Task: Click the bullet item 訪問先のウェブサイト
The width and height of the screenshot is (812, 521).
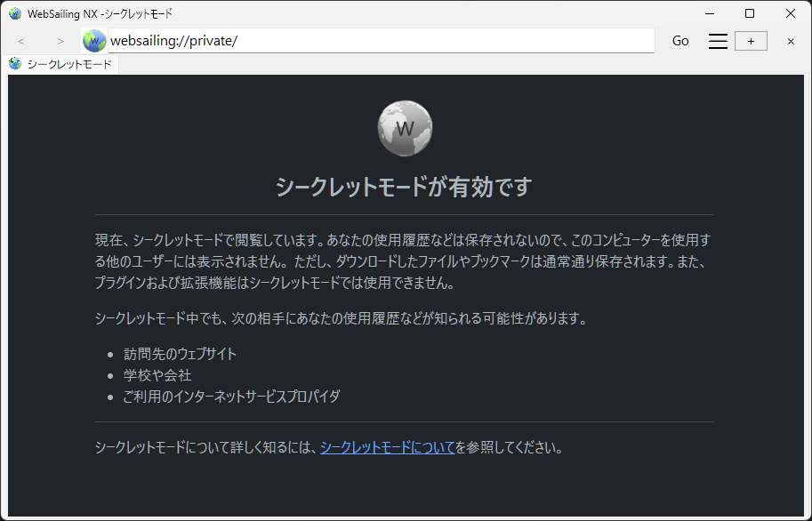Action: click(180, 353)
